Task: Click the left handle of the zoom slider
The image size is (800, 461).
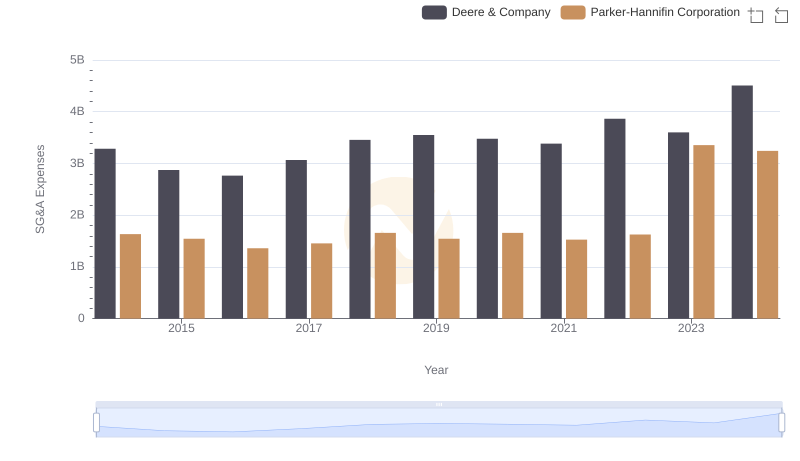Action: (96, 422)
